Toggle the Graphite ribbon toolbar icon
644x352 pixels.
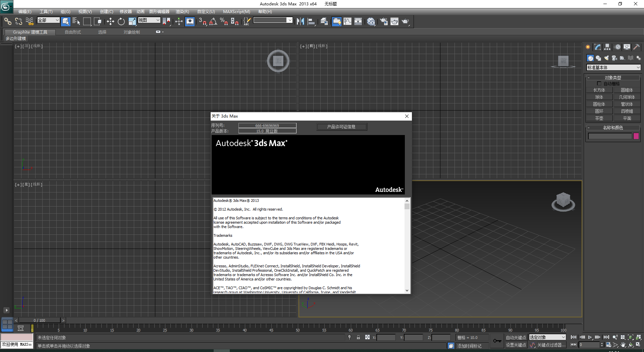[x=336, y=21]
